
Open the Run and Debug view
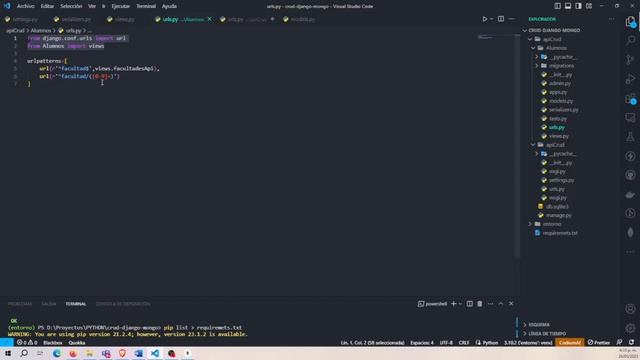(x=630, y=79)
